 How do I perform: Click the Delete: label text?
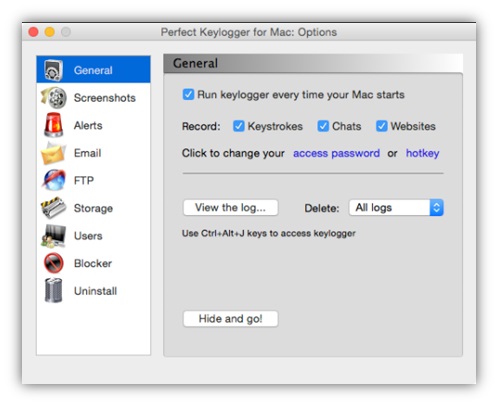(x=322, y=208)
